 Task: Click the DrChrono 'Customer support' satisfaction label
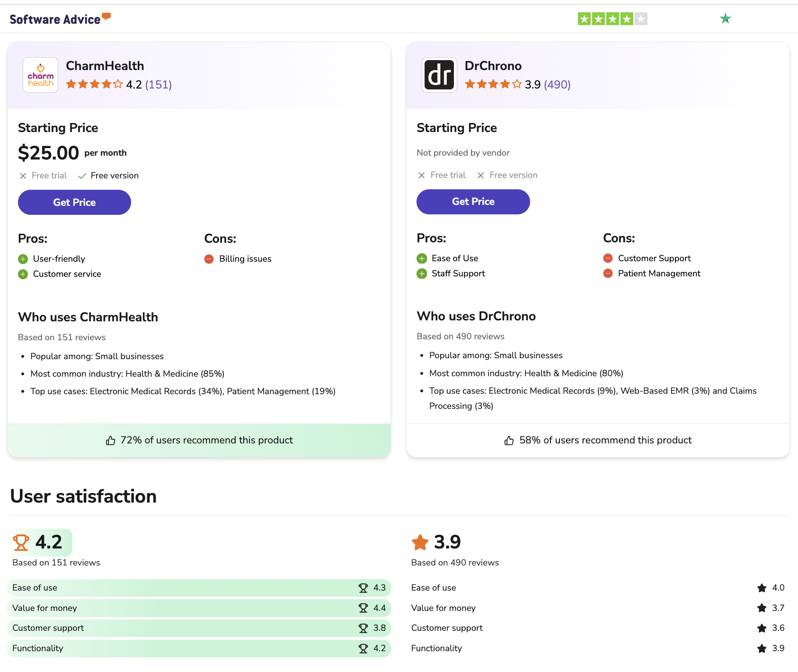click(447, 628)
